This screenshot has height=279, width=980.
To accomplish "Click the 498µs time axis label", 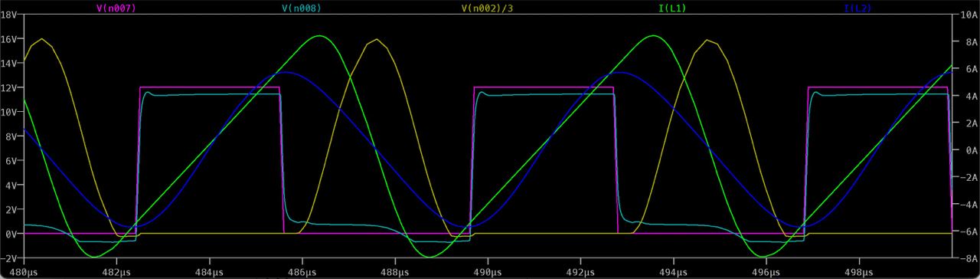I will (859, 271).
